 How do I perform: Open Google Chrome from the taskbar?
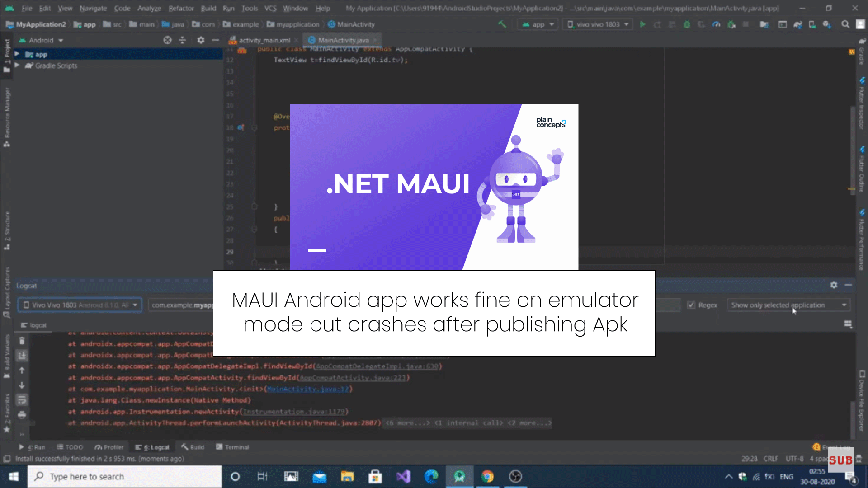pyautogui.click(x=487, y=477)
